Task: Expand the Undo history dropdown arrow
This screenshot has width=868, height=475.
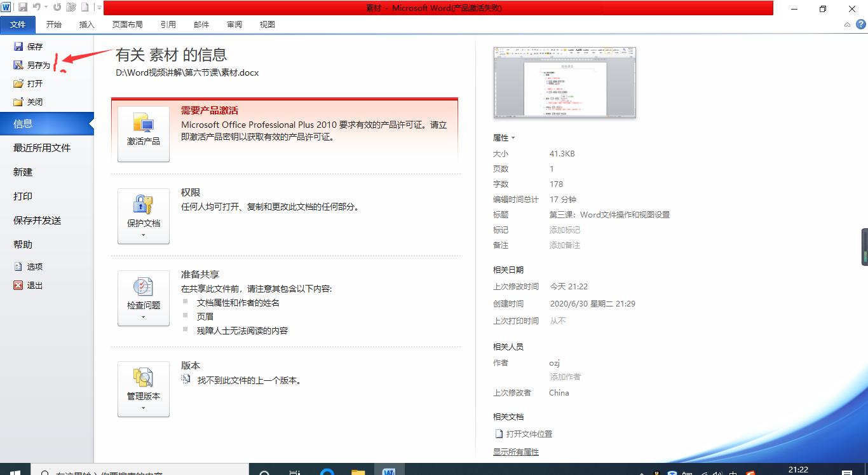Action: [46, 8]
